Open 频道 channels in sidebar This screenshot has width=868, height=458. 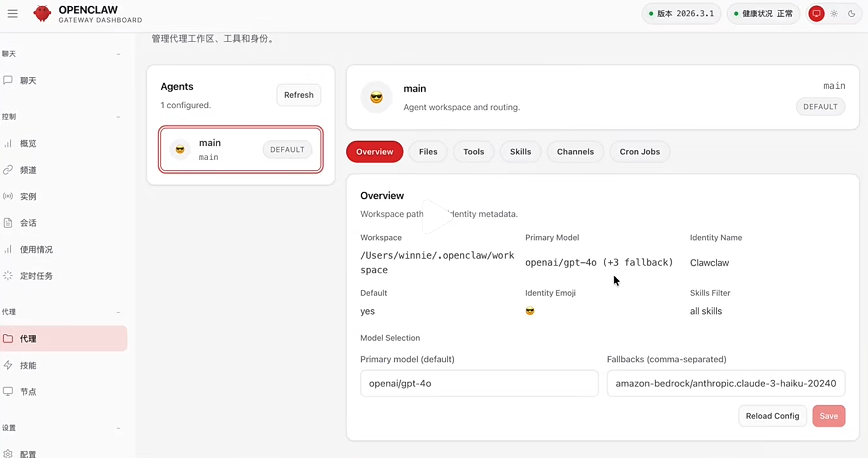click(63, 170)
